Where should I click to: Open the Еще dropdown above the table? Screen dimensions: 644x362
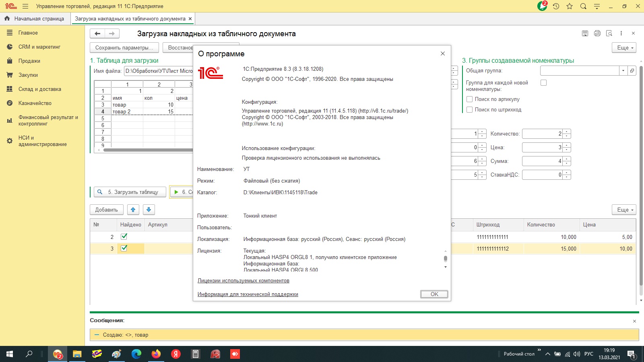[624, 210]
